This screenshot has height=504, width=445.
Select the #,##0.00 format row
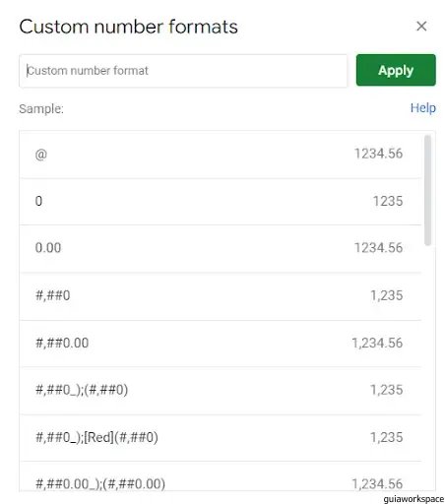[221, 344]
